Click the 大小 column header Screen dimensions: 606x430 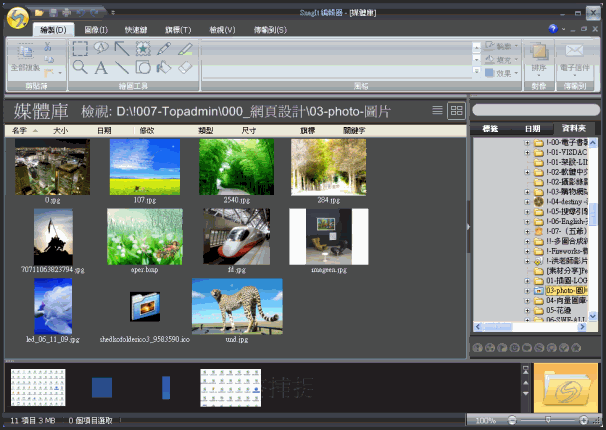[x=60, y=130]
